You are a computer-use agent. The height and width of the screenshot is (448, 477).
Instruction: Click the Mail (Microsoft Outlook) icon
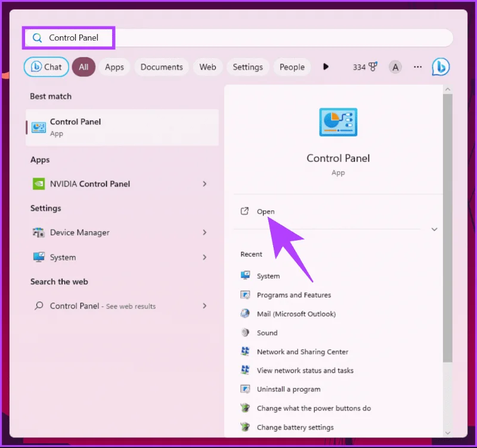(245, 313)
